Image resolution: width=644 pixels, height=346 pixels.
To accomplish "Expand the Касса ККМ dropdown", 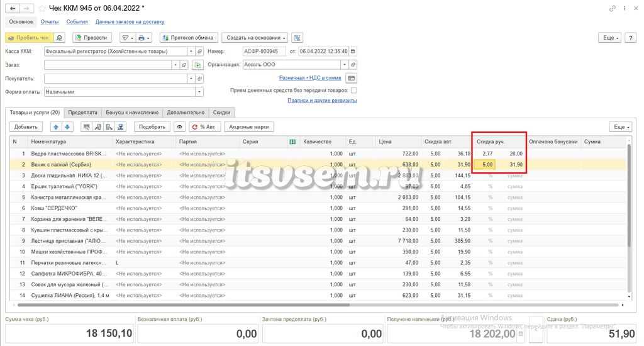I will coord(191,52).
